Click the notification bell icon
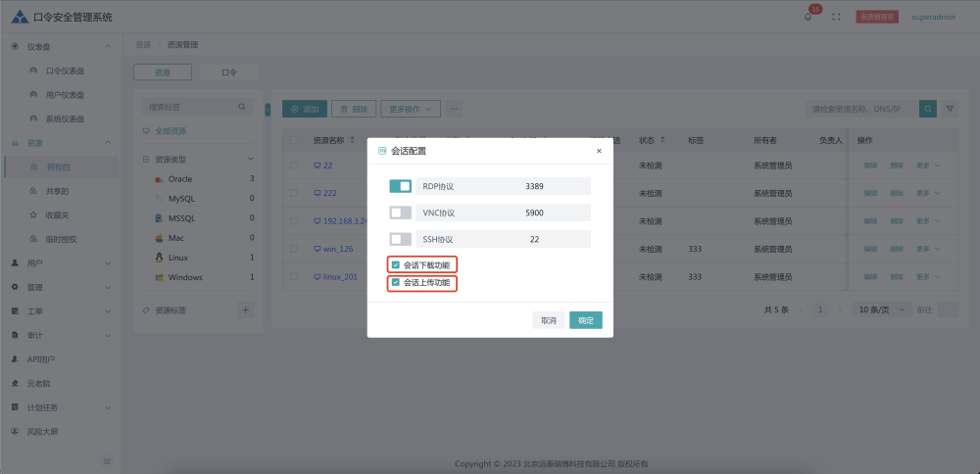This screenshot has width=980, height=474. click(808, 17)
